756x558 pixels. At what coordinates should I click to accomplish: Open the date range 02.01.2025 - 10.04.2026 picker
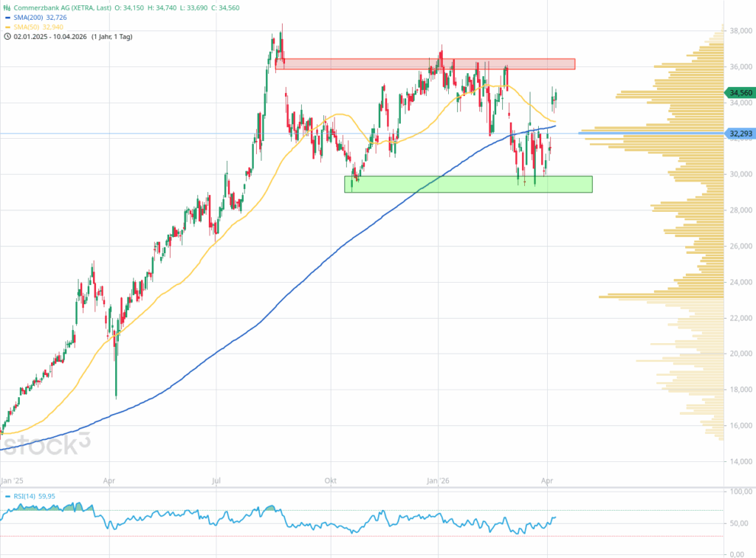50,35
